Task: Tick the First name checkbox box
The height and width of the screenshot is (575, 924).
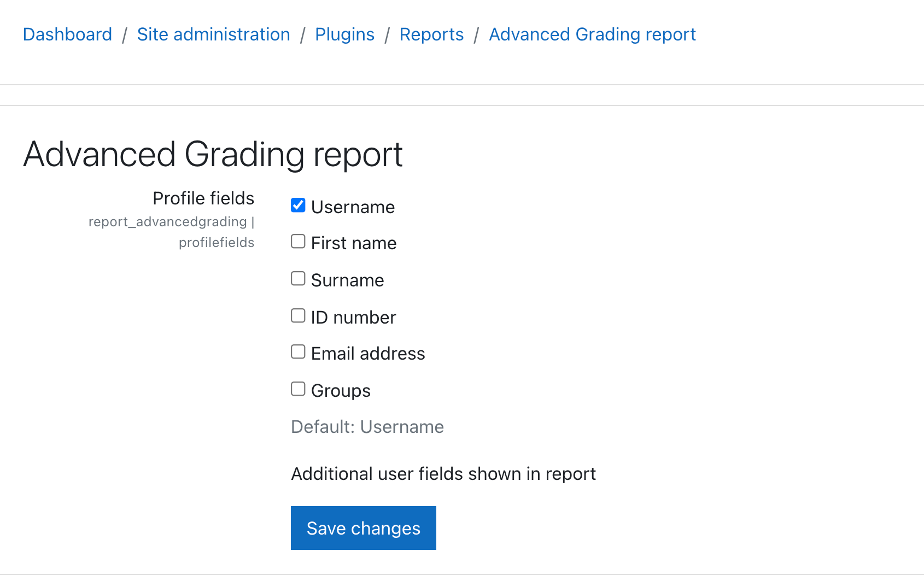Action: pyautogui.click(x=298, y=242)
